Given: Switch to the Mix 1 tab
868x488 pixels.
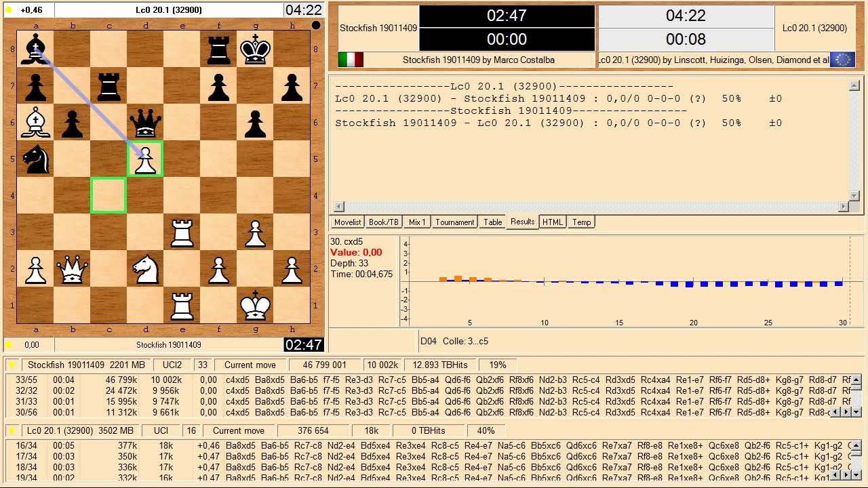Looking at the screenshot, I should click(417, 222).
